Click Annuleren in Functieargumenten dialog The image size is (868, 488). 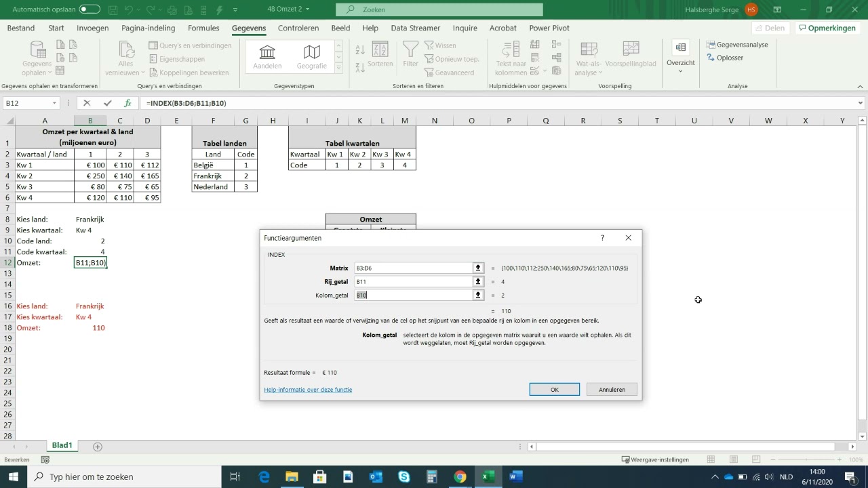[x=612, y=390]
